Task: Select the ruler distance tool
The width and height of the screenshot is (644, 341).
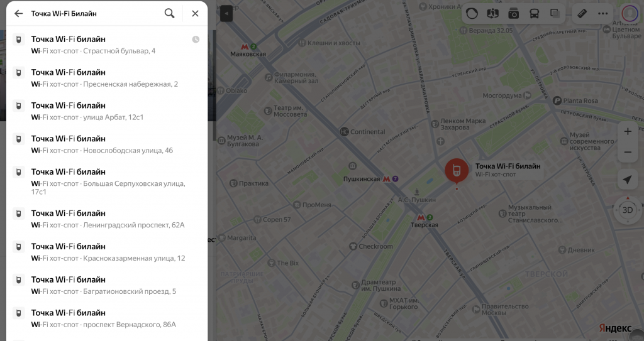Action: [x=582, y=14]
